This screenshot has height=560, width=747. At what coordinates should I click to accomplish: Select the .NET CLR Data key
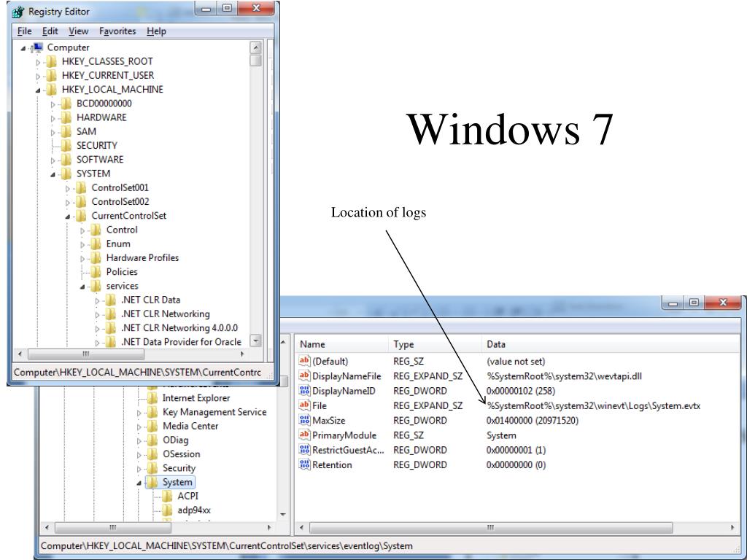tap(150, 300)
